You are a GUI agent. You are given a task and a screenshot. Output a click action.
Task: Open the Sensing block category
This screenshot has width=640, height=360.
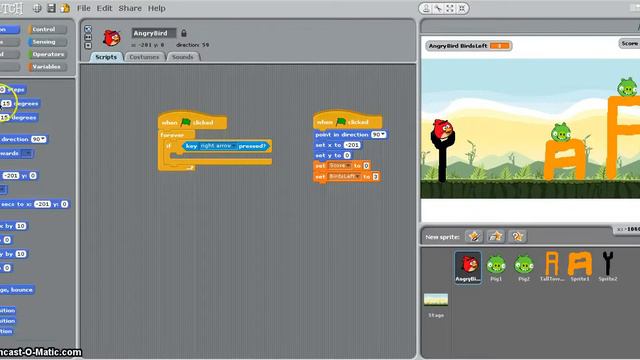coord(47,42)
